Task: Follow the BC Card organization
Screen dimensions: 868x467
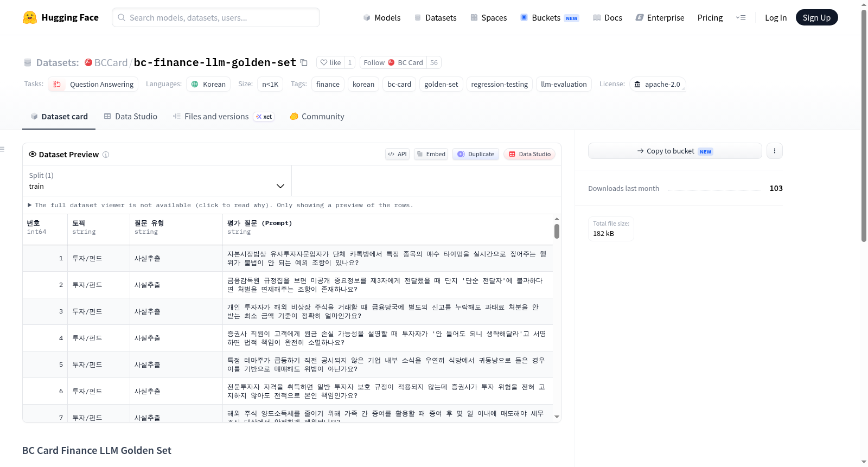Action: pyautogui.click(x=393, y=63)
